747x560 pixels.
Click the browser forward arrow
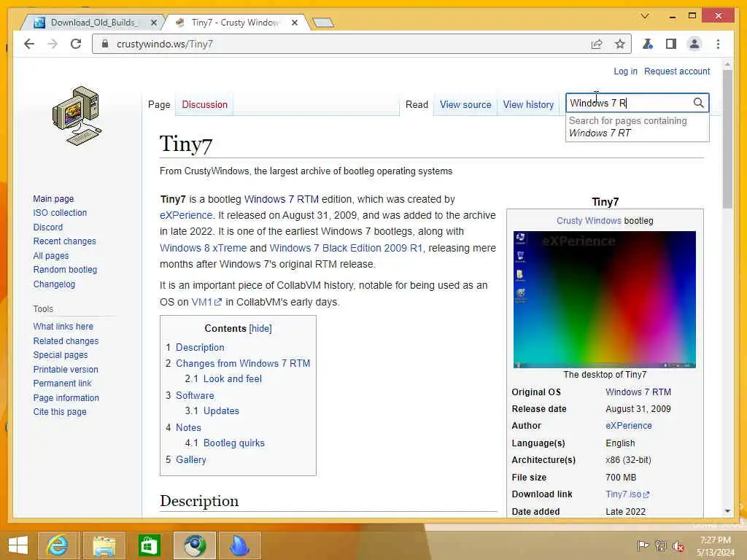pos(53,44)
